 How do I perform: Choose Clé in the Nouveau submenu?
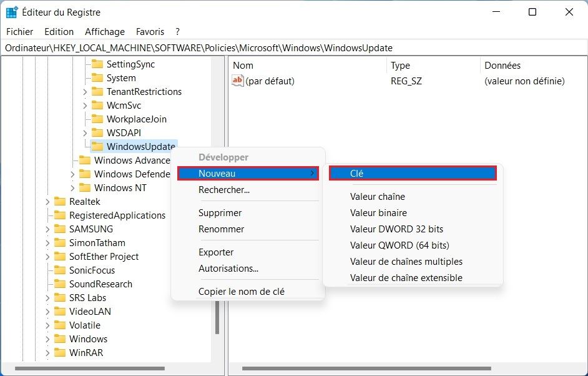point(412,174)
